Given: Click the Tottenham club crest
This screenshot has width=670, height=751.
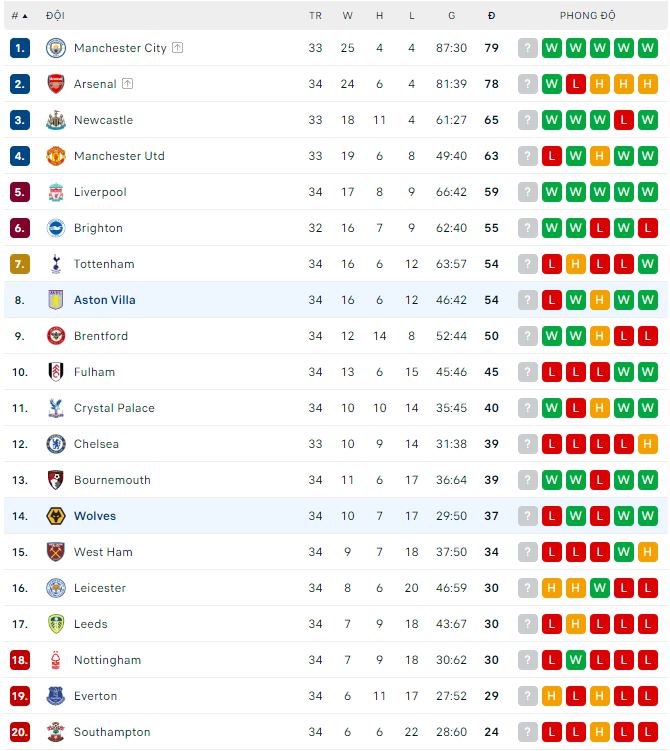Looking at the screenshot, I should coord(56,264).
